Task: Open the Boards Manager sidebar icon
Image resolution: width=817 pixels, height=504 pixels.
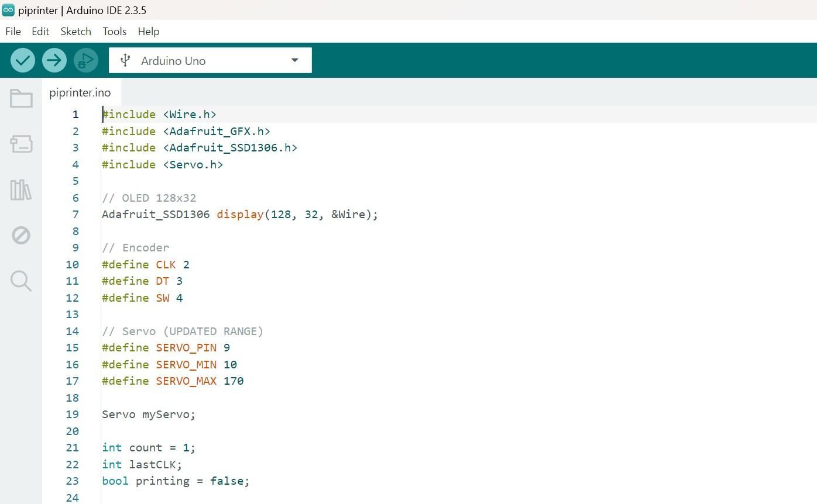Action: pos(21,144)
